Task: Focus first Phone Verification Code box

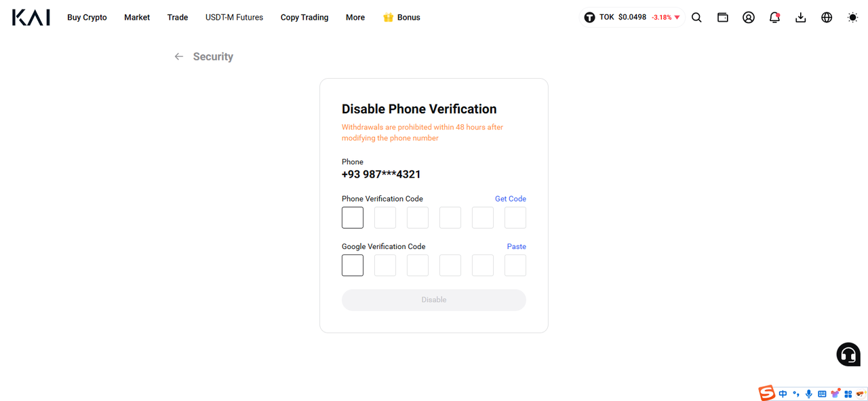Action: pos(353,218)
